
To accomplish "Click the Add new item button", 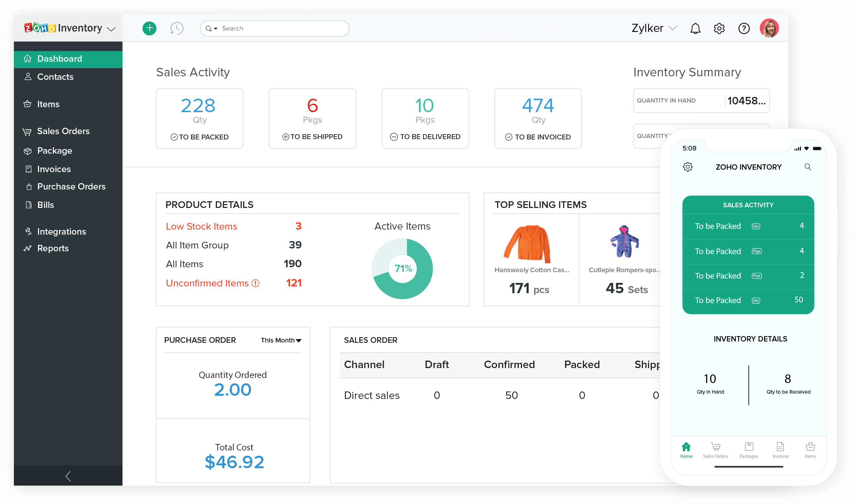I will click(x=149, y=28).
